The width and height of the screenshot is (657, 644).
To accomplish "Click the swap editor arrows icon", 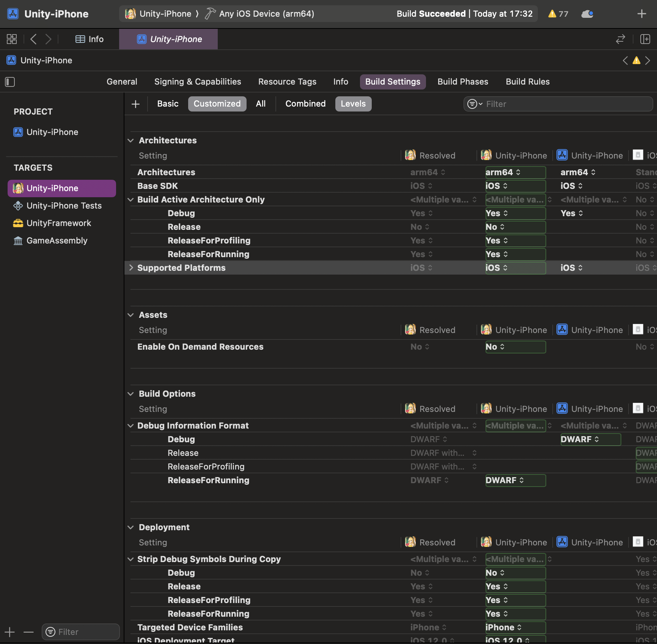I will point(620,39).
